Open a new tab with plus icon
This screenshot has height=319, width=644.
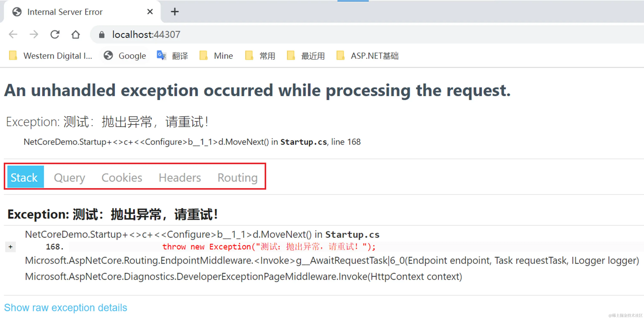[174, 11]
